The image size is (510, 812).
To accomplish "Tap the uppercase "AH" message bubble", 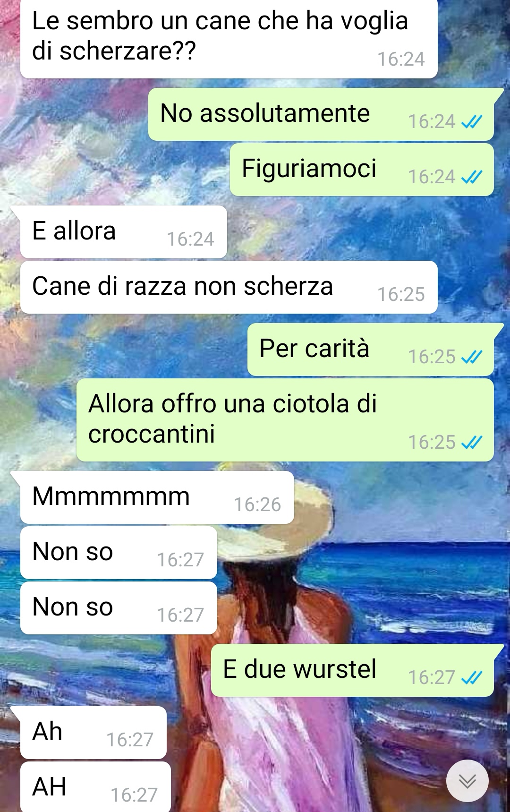I will [x=95, y=787].
